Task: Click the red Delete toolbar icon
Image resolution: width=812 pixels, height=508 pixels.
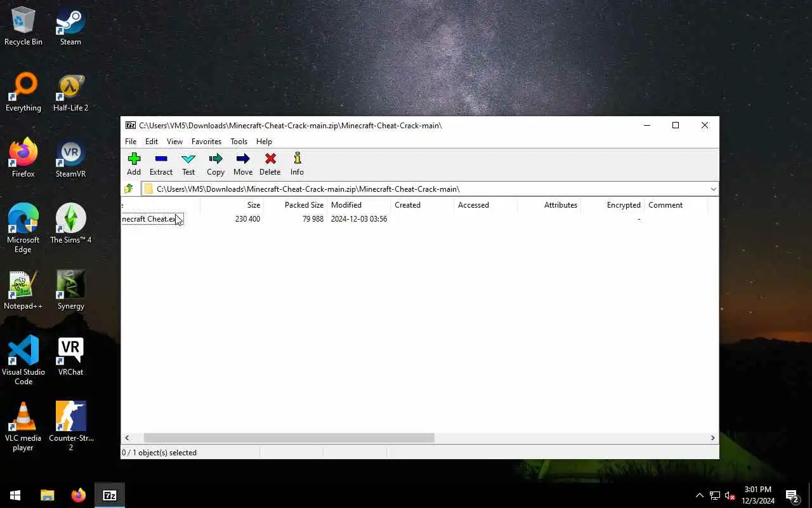Action: 270,164
